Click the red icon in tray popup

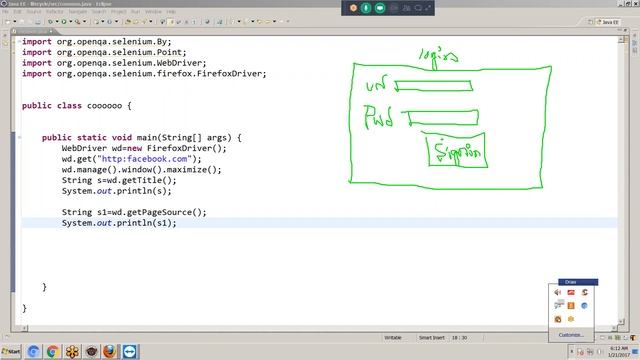571,292
